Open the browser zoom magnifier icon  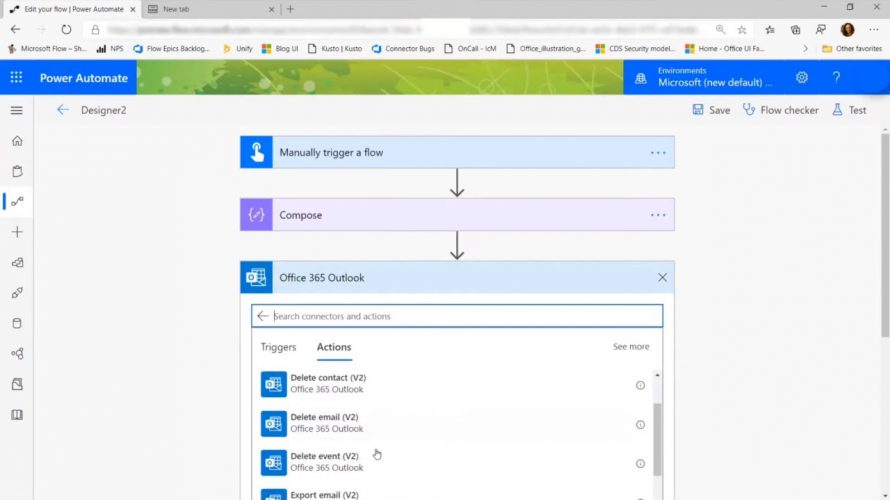pyautogui.click(x=720, y=30)
